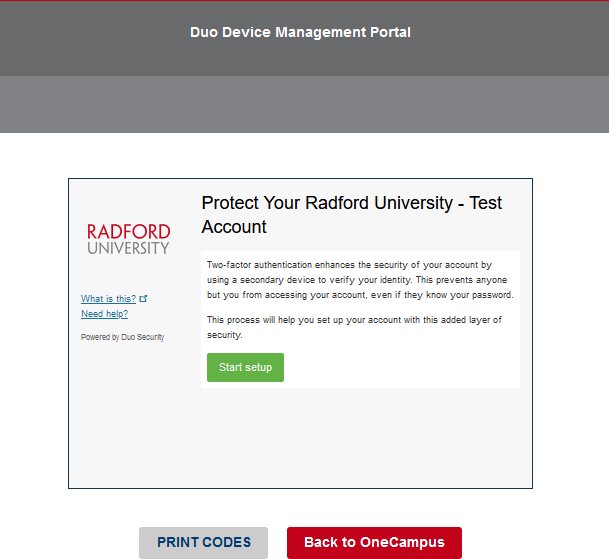Click the 'Protect Your Radford University' heading
This screenshot has width=609, height=559.
(x=351, y=203)
